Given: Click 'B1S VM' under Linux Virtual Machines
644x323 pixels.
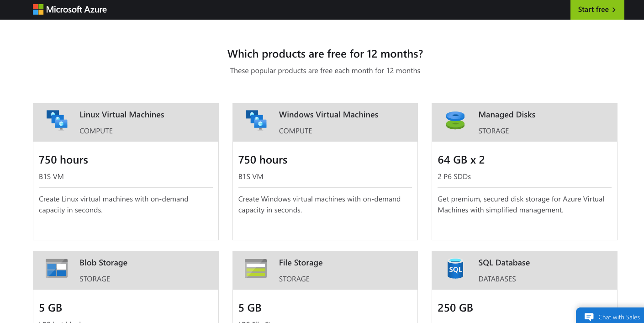Looking at the screenshot, I should (52, 177).
